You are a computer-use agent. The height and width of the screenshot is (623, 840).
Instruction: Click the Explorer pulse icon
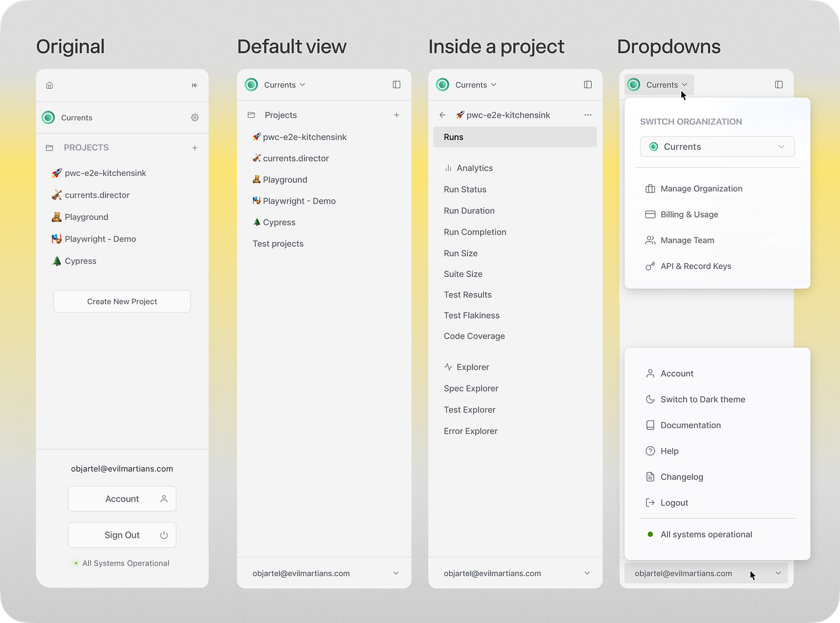pos(448,367)
